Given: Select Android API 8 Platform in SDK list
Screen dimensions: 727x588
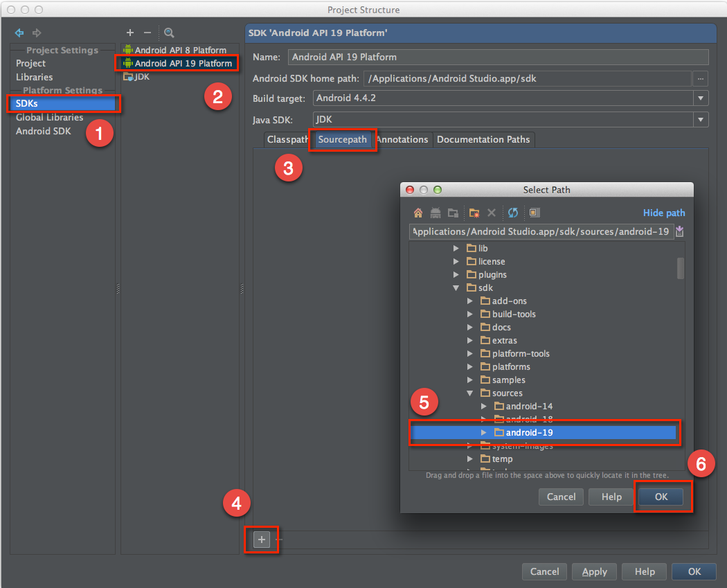Looking at the screenshot, I should (180, 50).
